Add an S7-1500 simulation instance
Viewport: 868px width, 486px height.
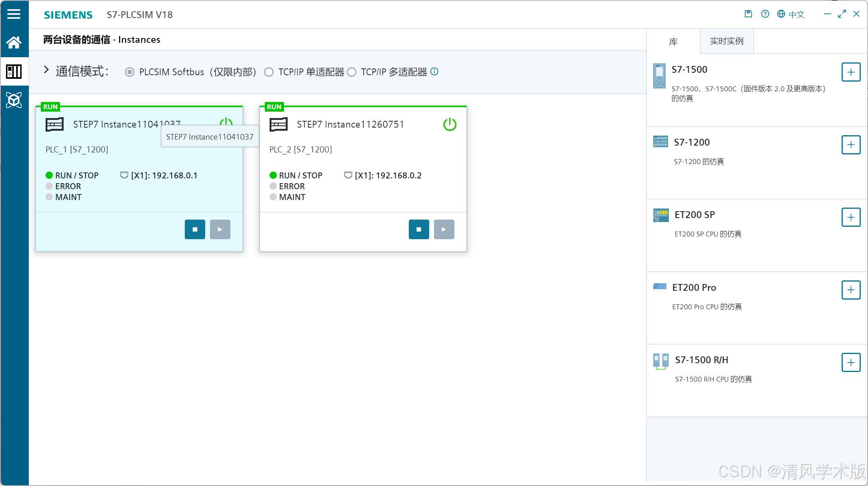(x=851, y=72)
